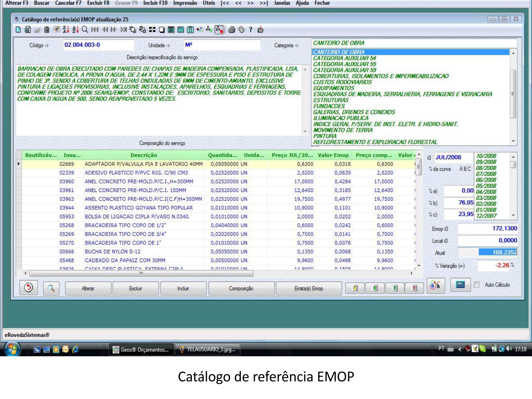This screenshot has width=532, height=399.
Task: Click the Atual value 168,2352 field
Action: pyautogui.click(x=487, y=252)
